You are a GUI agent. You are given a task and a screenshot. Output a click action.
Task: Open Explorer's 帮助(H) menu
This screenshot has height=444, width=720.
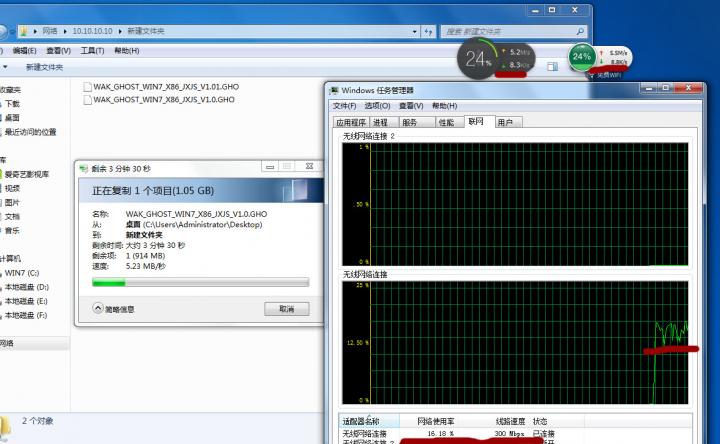pyautogui.click(x=127, y=51)
